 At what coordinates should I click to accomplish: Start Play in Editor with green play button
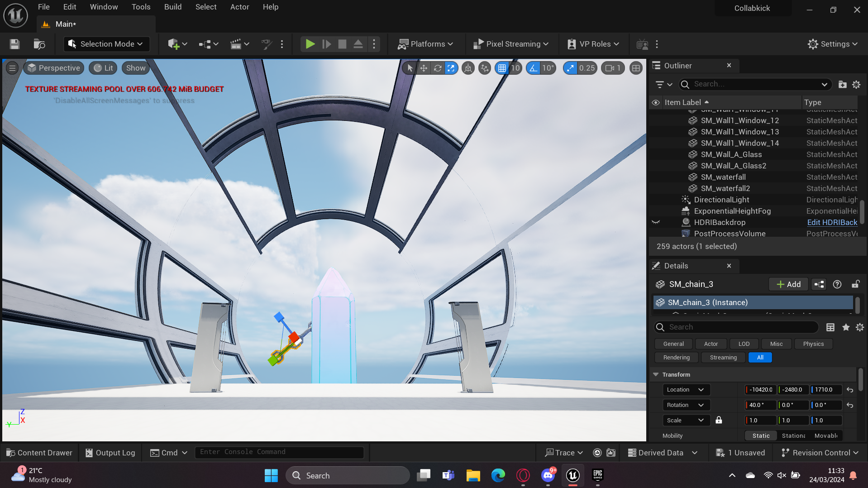(x=310, y=44)
